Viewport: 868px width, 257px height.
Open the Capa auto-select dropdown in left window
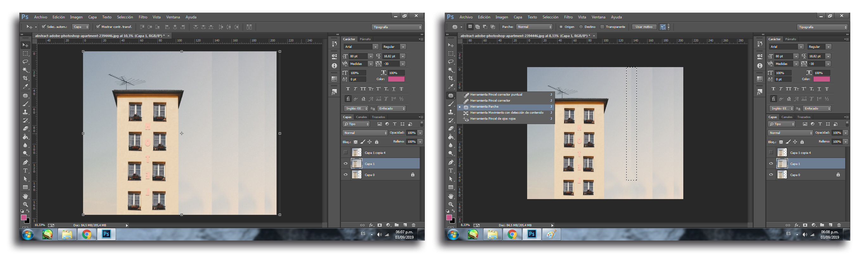click(x=81, y=27)
